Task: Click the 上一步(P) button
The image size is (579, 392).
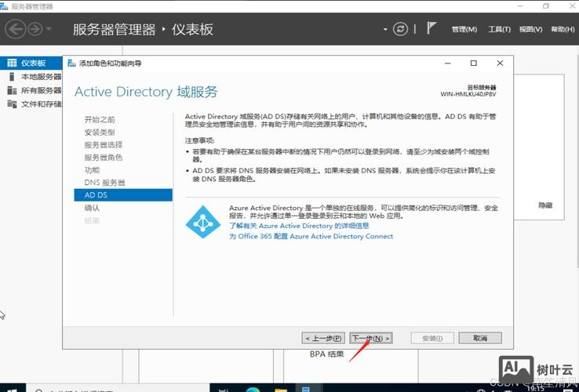Action: click(323, 338)
